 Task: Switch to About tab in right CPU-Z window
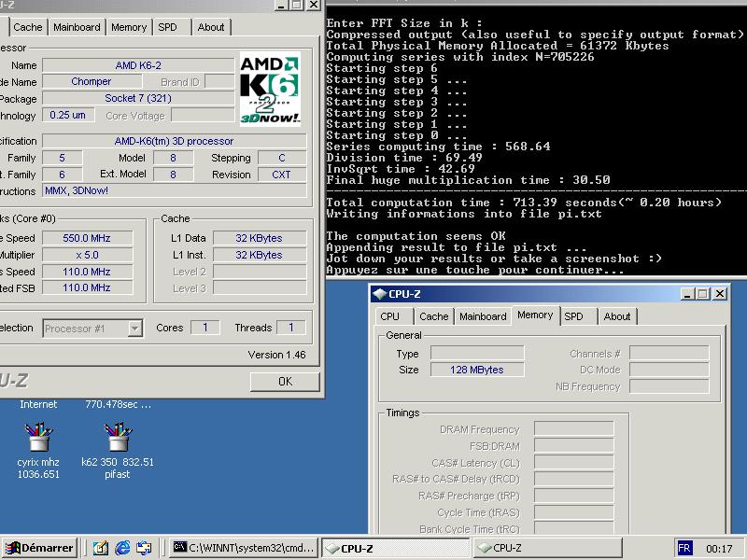[617, 316]
